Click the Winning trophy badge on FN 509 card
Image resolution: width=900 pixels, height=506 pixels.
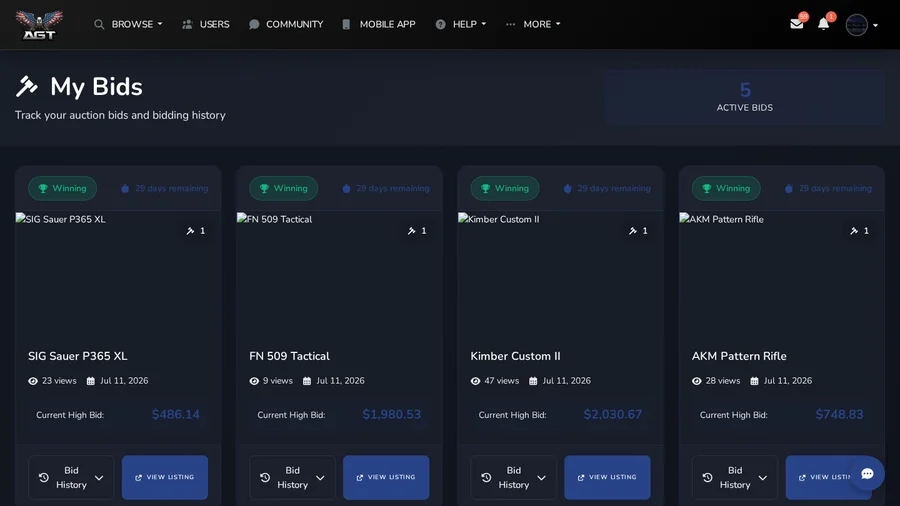point(284,188)
